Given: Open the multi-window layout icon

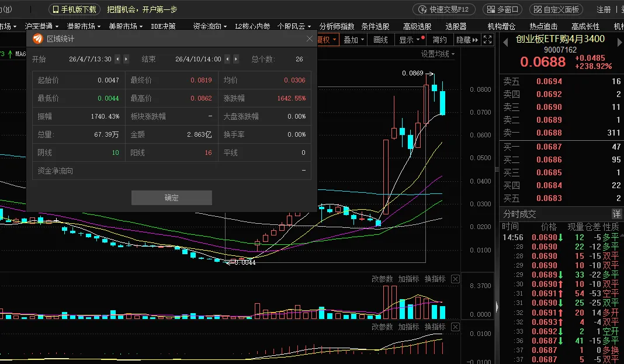Looking at the screenshot, I should click(x=491, y=9).
